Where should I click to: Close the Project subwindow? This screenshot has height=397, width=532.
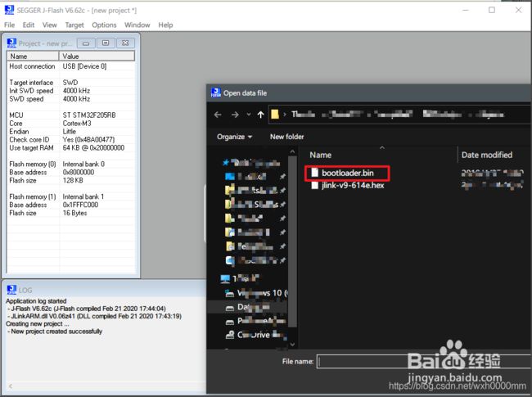(125, 43)
